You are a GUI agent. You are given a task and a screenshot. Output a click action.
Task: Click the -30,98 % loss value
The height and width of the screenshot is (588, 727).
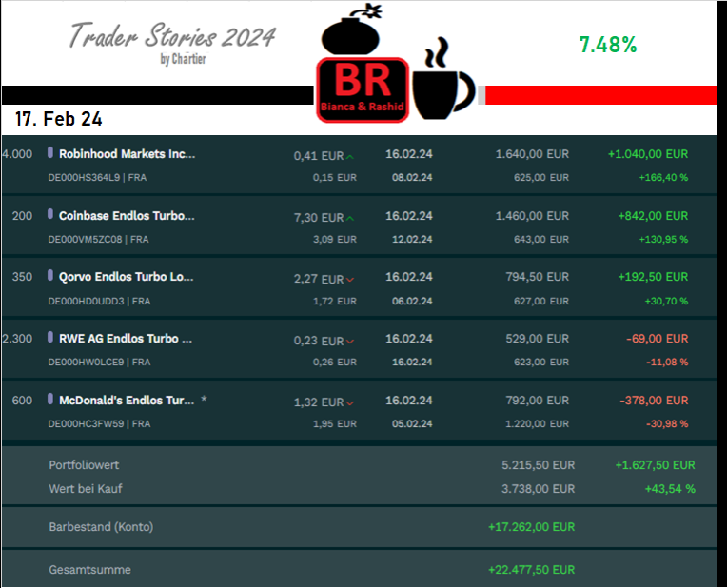coord(667,423)
